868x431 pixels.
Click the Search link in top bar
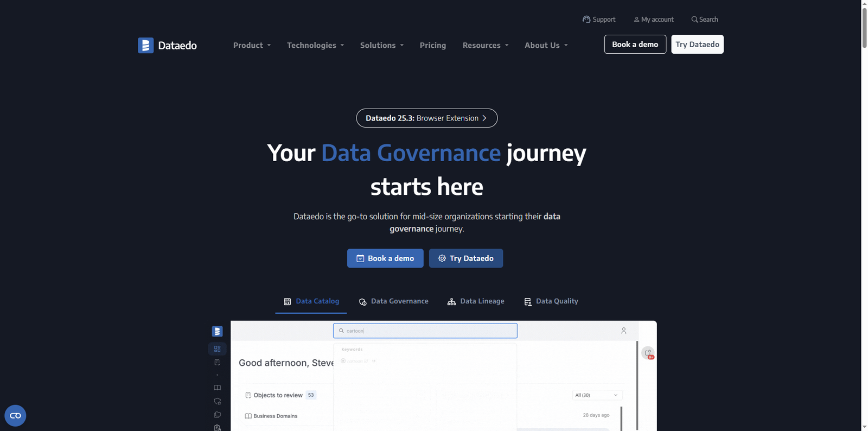(705, 20)
